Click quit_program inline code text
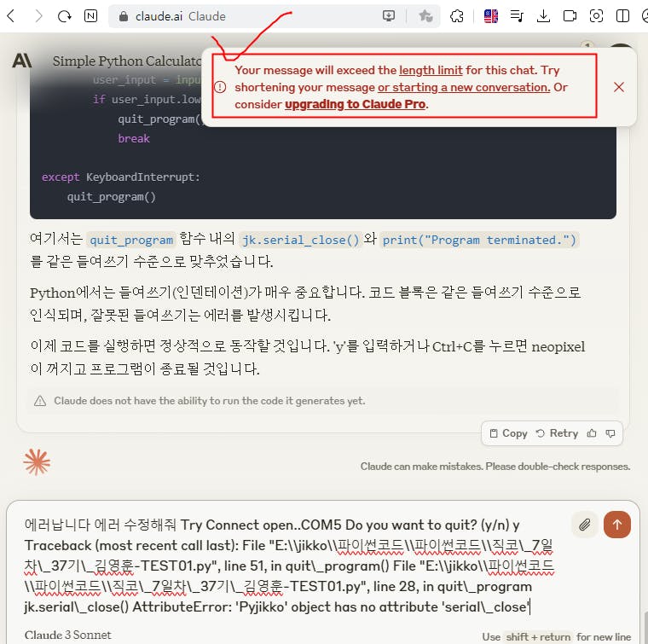This screenshot has width=648, height=644. 131,240
